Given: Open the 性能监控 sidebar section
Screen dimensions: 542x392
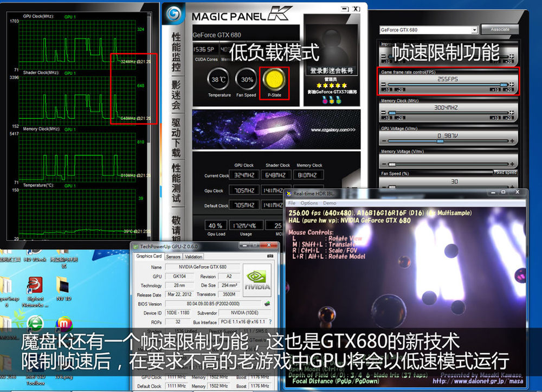Looking at the screenshot, I should [176, 52].
